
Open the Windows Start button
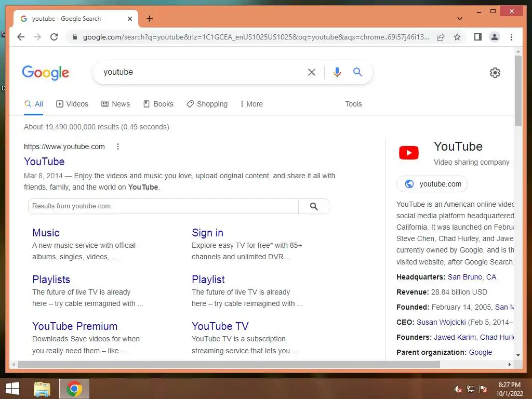coord(12,389)
